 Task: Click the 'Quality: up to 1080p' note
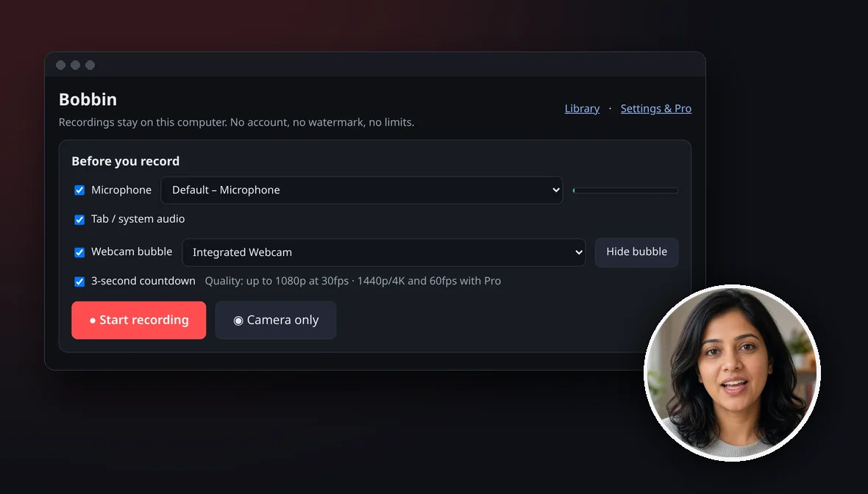(352, 281)
